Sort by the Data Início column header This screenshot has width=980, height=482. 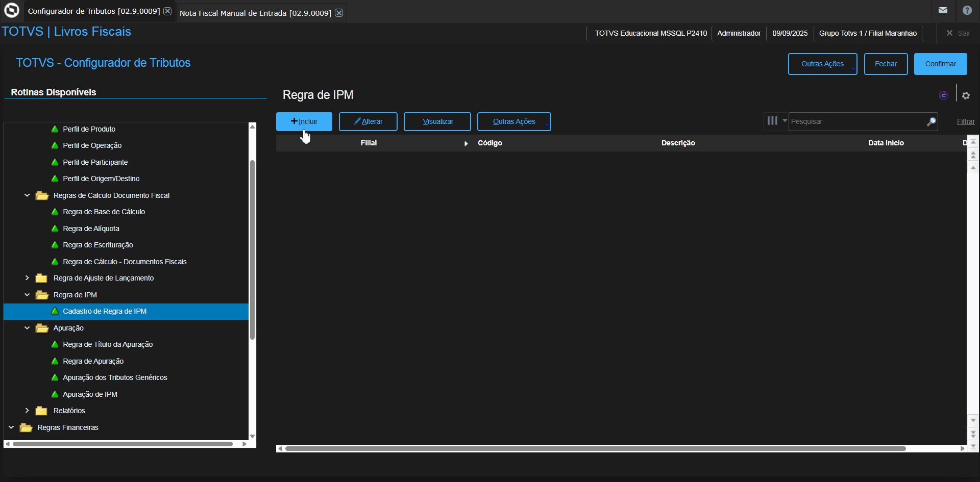tap(886, 143)
